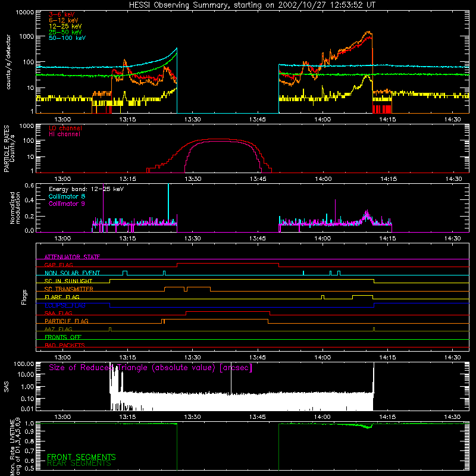The image size is (476, 476).
Task: Pick the cyan 50-100 keV legend label
Action: point(67,38)
